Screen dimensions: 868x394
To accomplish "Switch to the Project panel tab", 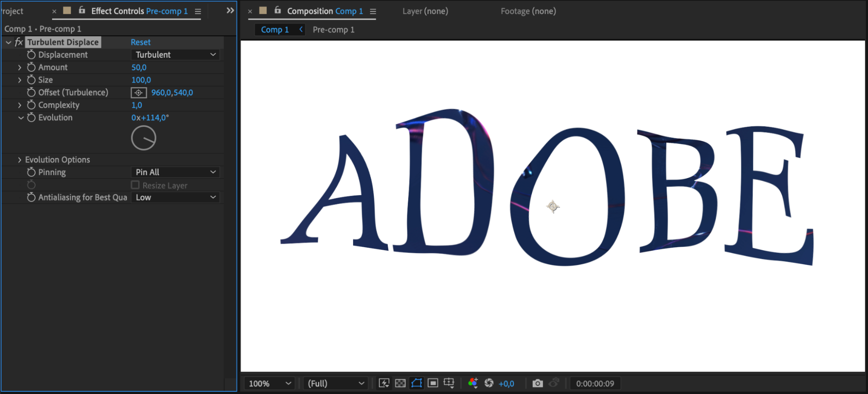I will click(x=12, y=11).
